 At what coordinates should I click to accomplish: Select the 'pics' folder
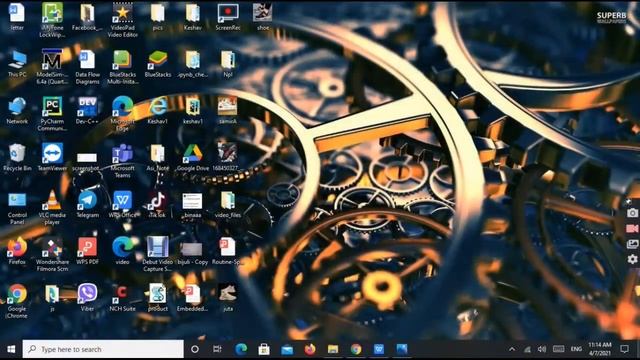pos(158,16)
